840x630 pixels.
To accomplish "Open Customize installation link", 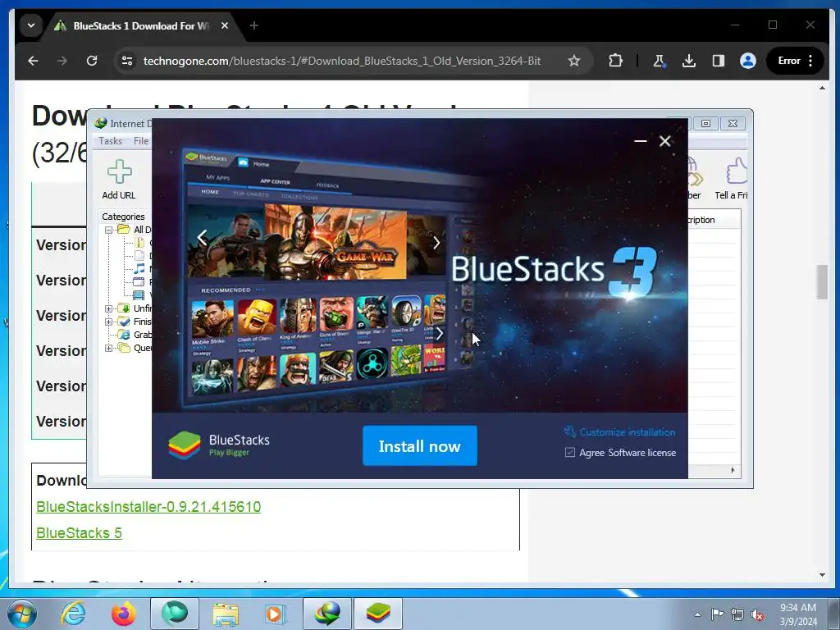I will (x=620, y=431).
